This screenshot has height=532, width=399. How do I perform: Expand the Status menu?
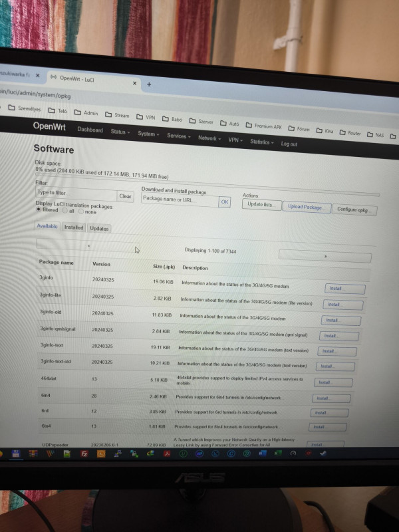point(120,132)
